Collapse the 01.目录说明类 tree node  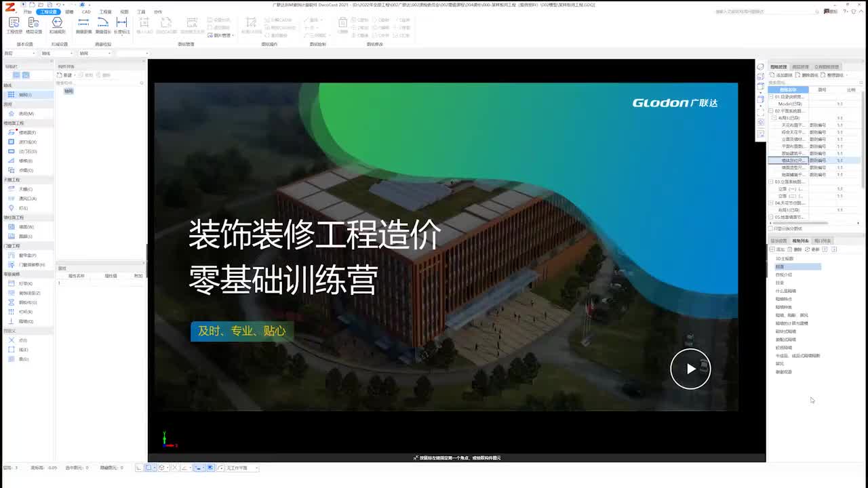click(771, 97)
